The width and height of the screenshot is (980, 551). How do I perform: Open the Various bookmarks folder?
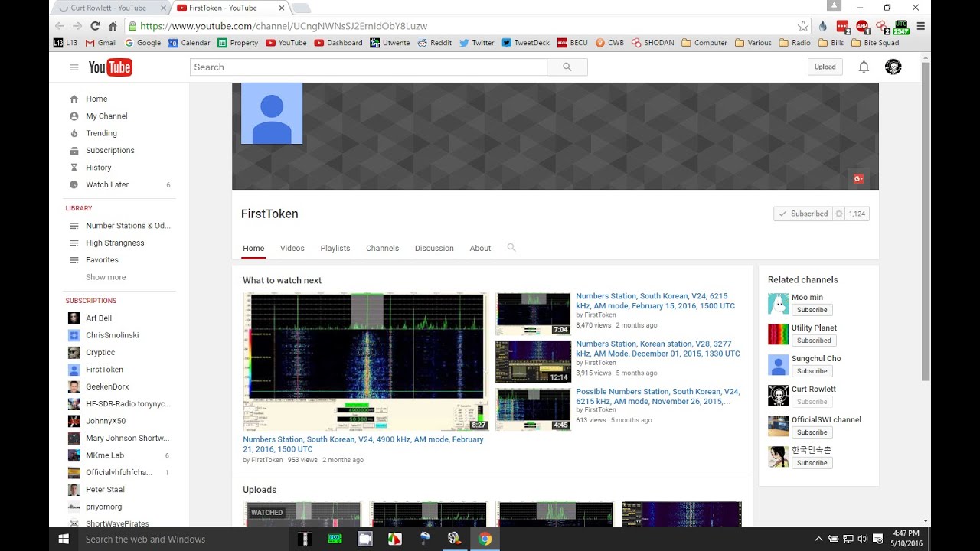[753, 43]
